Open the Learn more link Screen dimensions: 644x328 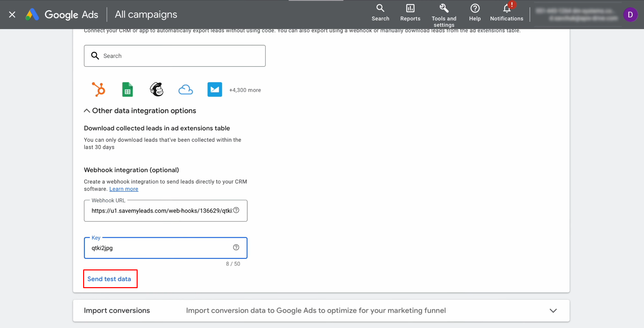[124, 189]
